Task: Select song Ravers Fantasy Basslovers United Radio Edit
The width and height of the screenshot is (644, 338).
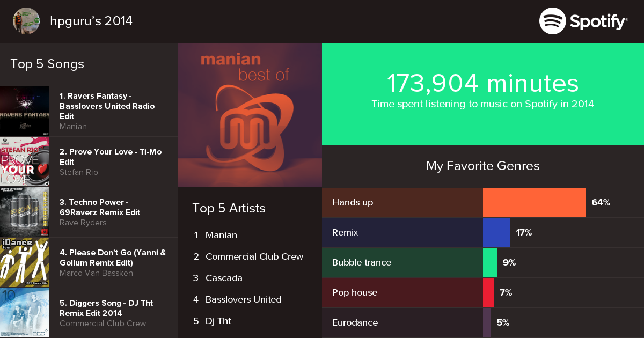Action: (x=107, y=106)
